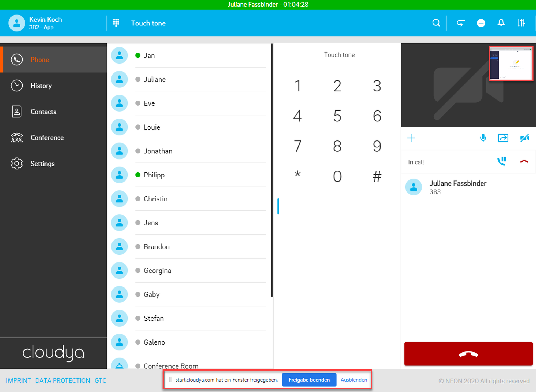
Task: Open the search icon in header
Action: (436, 23)
